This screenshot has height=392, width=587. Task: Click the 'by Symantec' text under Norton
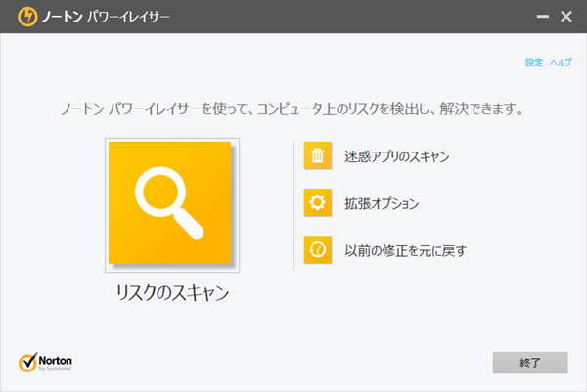(x=55, y=369)
